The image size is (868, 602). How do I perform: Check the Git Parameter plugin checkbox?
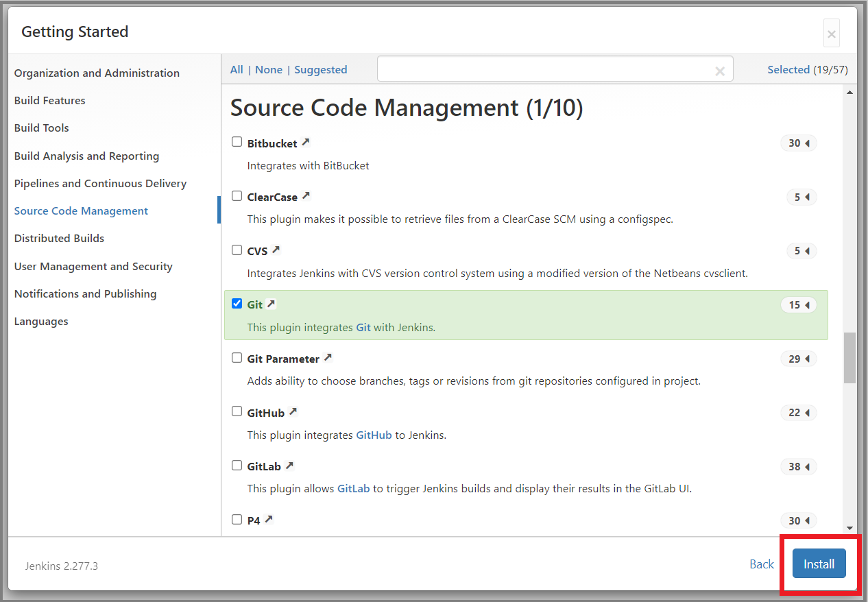[x=237, y=357]
